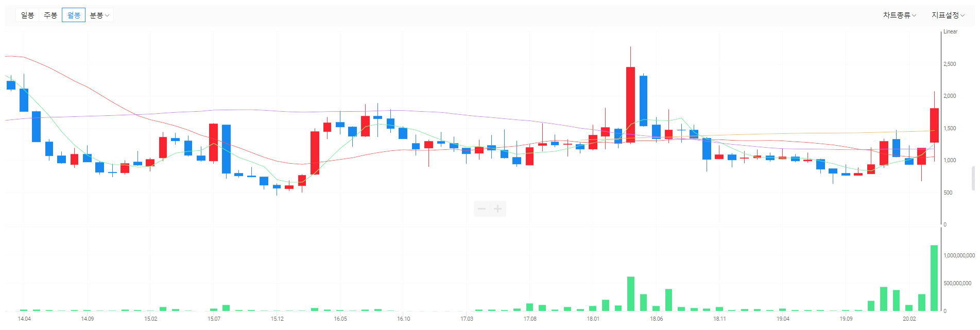This screenshot has height=330, width=980.
Task: Click the 1,000,000,000 volume axis label
Action: coord(959,256)
